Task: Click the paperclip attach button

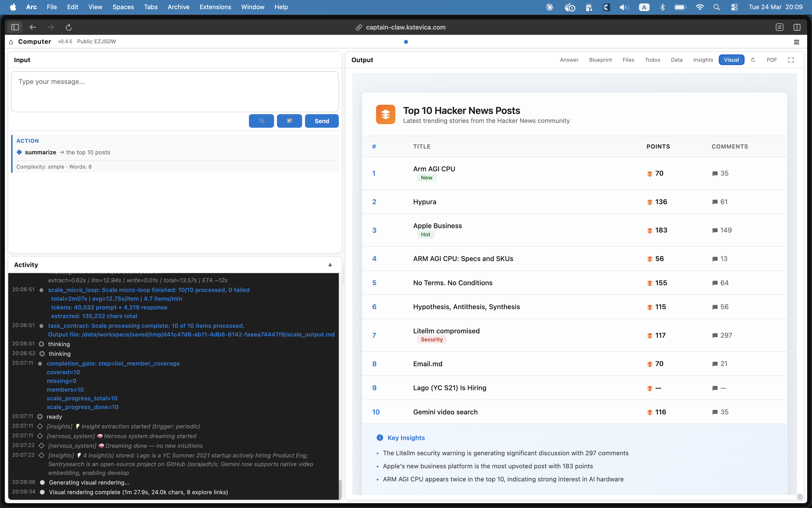Action: pos(261,121)
